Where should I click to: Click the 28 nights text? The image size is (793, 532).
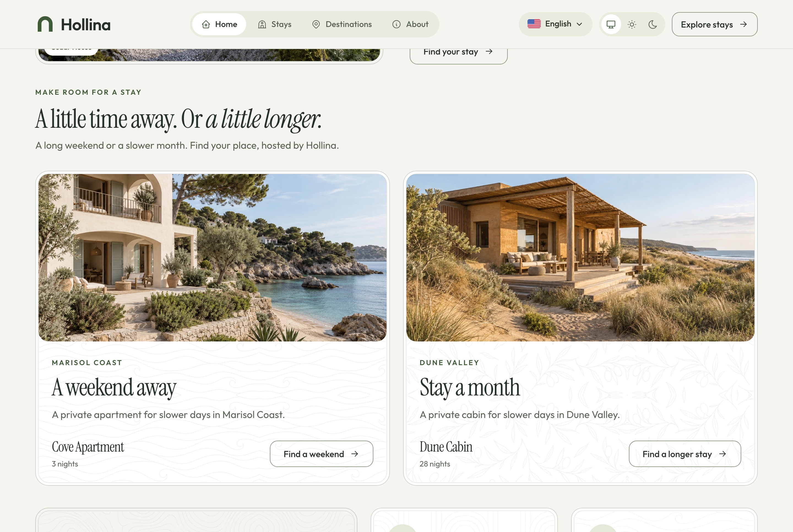435,464
